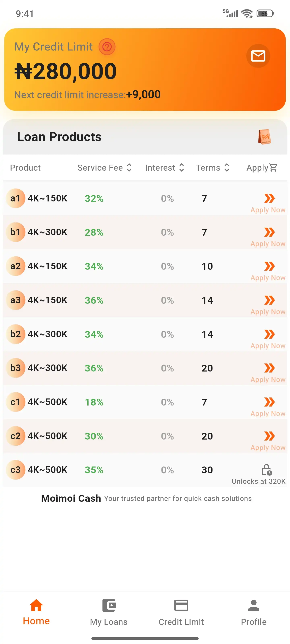The height and width of the screenshot is (644, 290).
Task: Apply Now for b1 4K~300K loan
Action: 268,244
